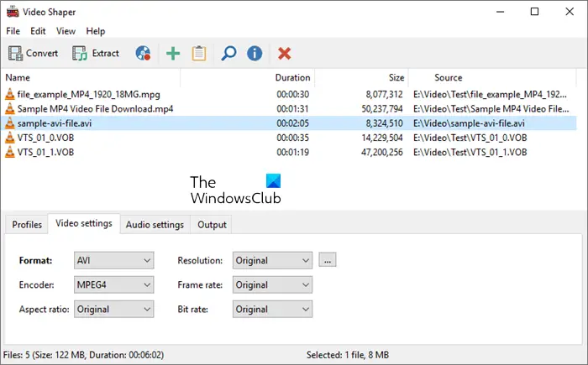Click VLC cone icon of sample-avi-file.avi

[10, 123]
